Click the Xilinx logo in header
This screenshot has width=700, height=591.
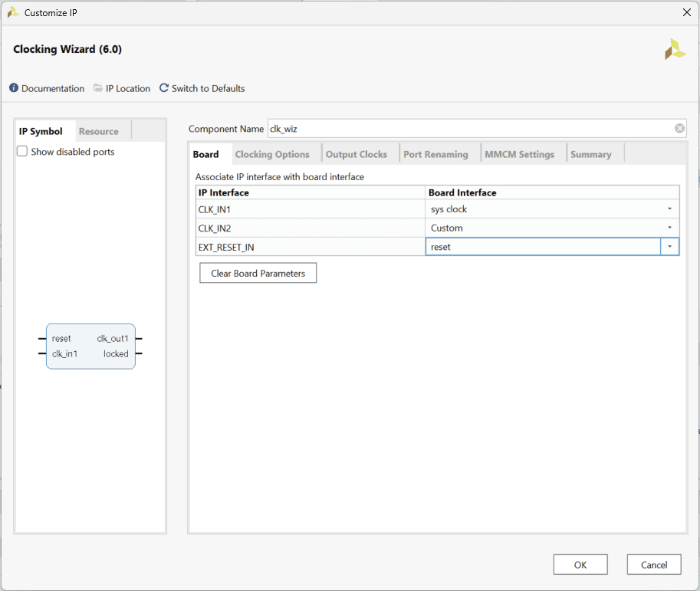tap(675, 49)
